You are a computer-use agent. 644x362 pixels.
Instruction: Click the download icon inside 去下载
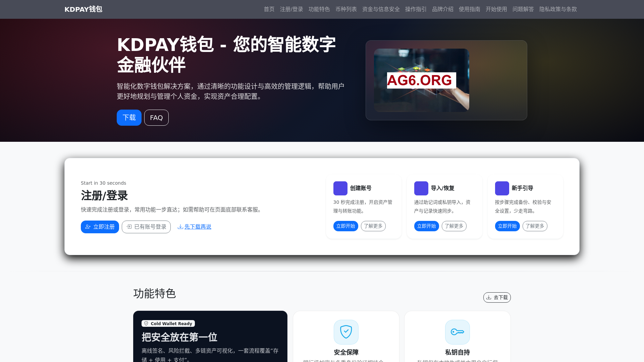(x=489, y=298)
